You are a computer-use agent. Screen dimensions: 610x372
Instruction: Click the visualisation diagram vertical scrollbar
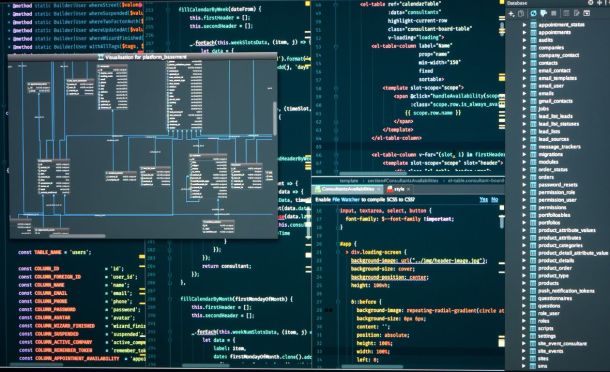coord(275,119)
